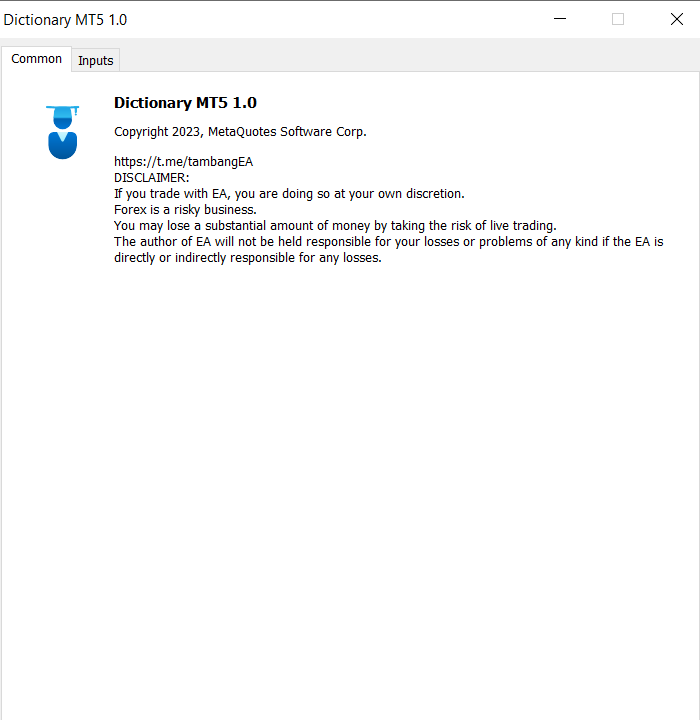The image size is (700, 720).
Task: Switch to the Inputs tab
Action: (x=96, y=60)
